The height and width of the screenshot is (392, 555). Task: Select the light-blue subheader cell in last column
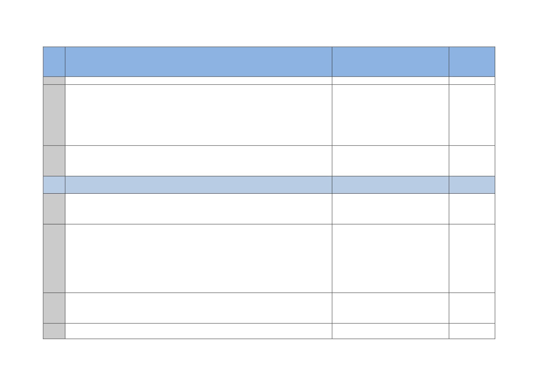pos(472,185)
